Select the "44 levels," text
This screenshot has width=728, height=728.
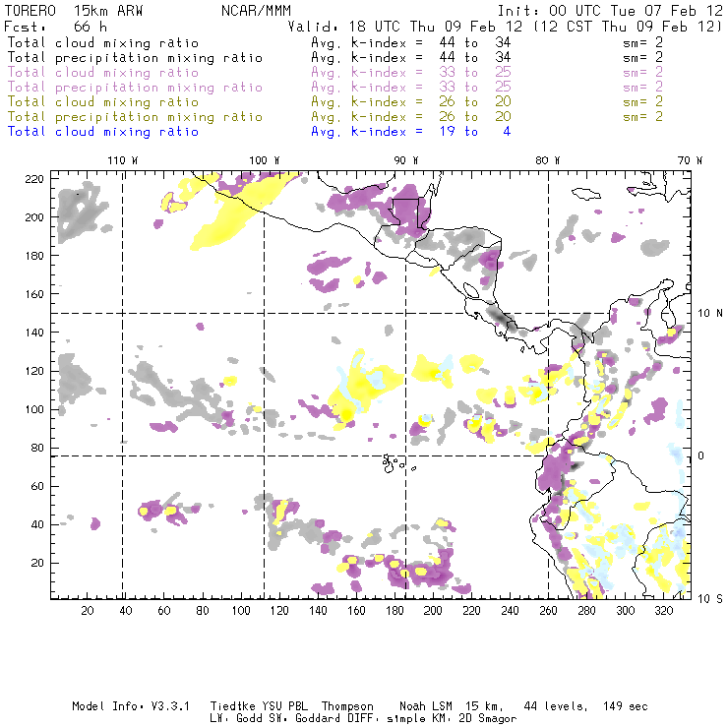tap(556, 706)
